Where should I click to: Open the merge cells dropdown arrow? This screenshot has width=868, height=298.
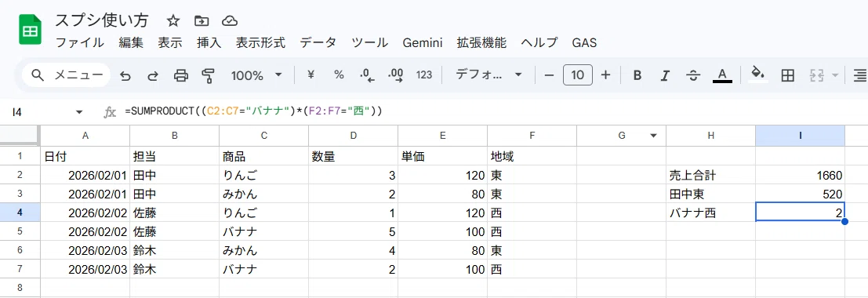[x=835, y=75]
